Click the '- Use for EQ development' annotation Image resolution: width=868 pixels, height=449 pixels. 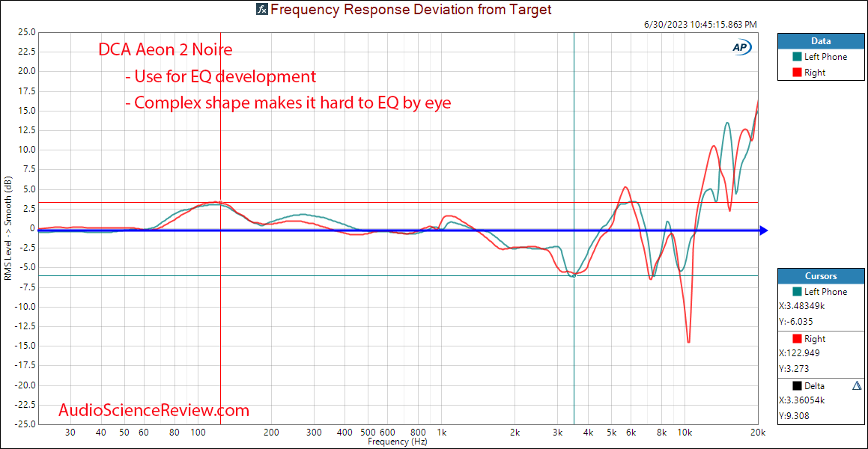[221, 76]
